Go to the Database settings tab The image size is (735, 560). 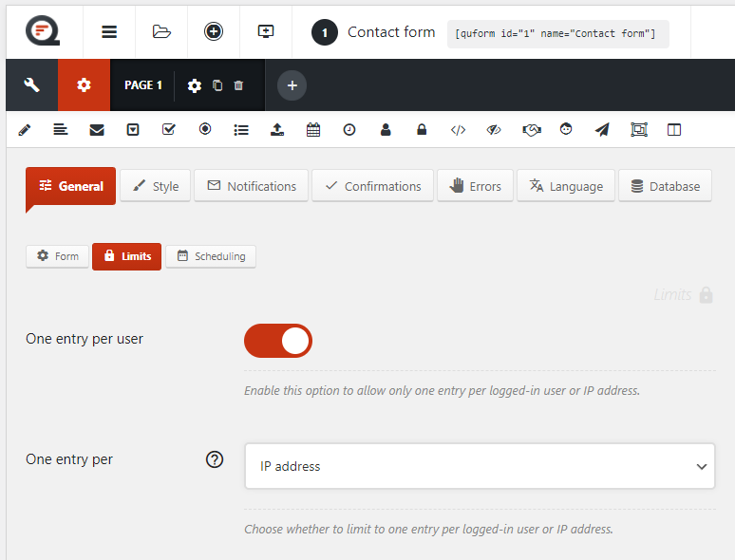(x=665, y=186)
